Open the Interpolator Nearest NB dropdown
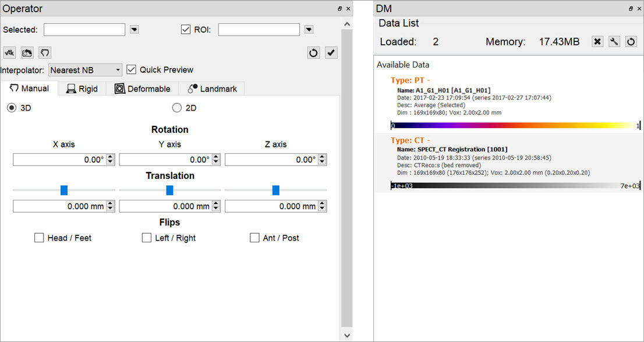The image size is (644, 342). click(85, 70)
